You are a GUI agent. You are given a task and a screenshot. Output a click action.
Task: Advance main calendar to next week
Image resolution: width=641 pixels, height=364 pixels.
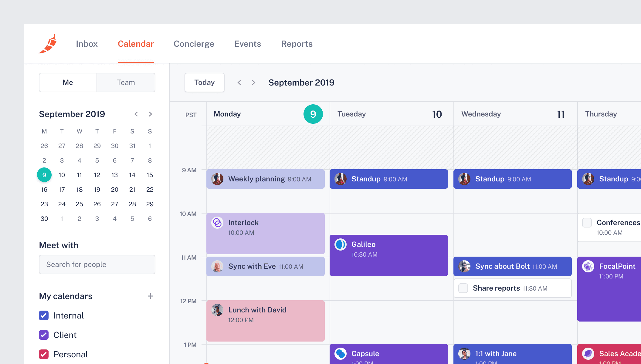[253, 83]
